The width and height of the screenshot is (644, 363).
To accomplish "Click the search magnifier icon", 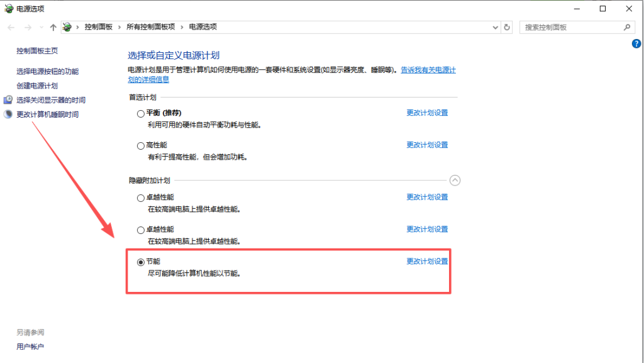I will click(x=626, y=27).
